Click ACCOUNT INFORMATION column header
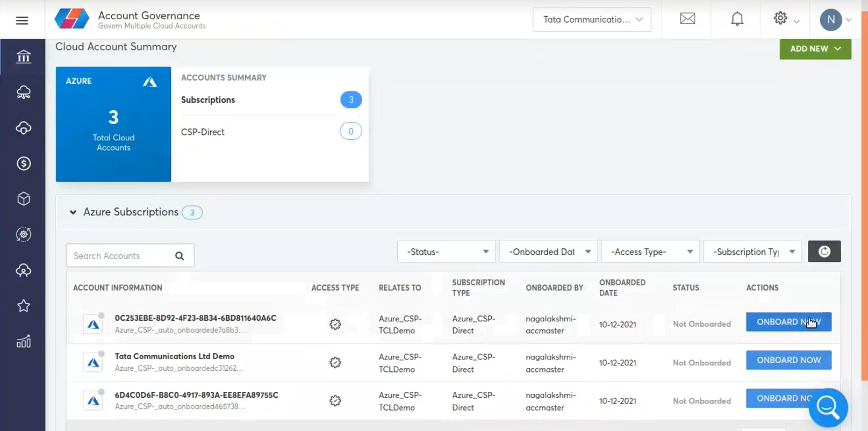 point(118,288)
